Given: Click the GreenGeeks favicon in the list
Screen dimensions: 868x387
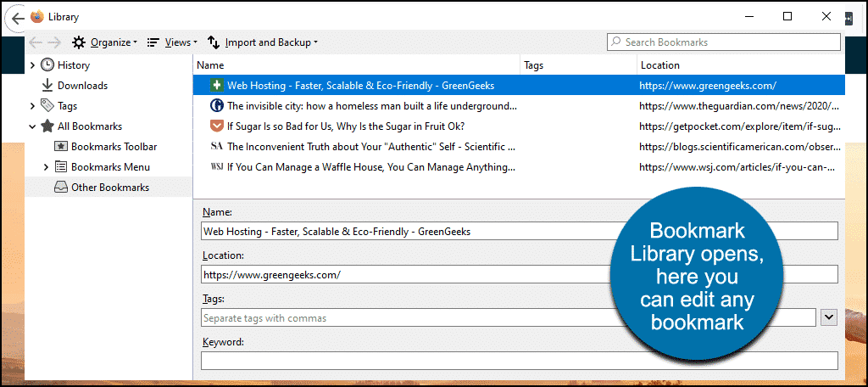Looking at the screenshot, I should [x=216, y=86].
